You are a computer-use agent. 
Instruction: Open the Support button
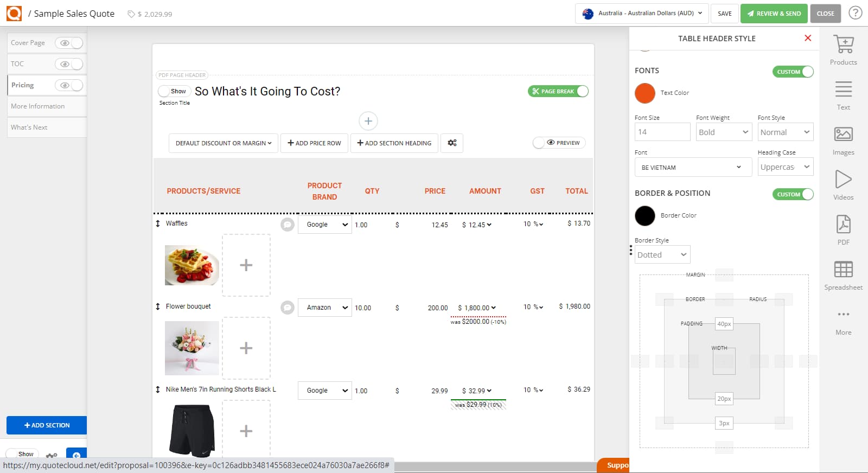[x=614, y=465]
